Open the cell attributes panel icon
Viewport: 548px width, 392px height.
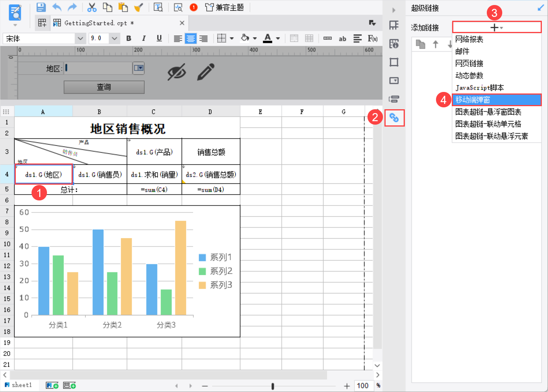[x=394, y=44]
